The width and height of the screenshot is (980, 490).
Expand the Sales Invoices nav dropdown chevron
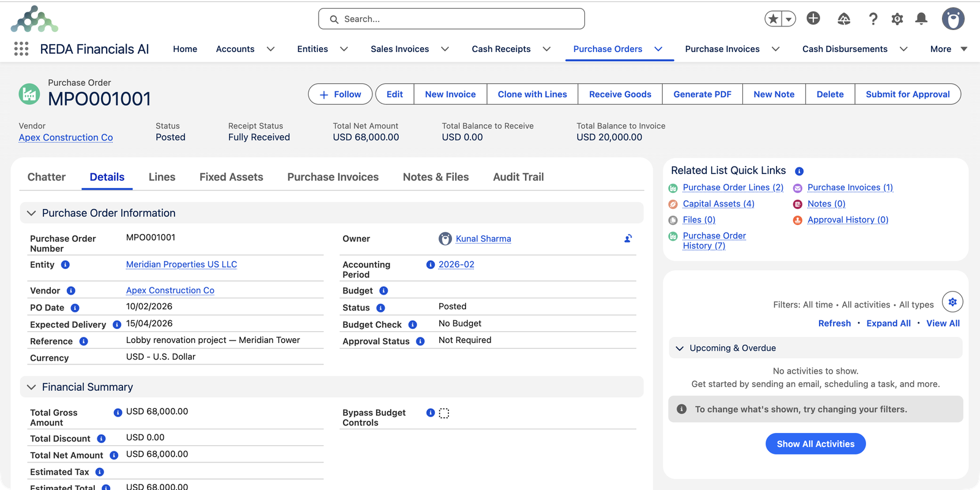click(x=445, y=49)
